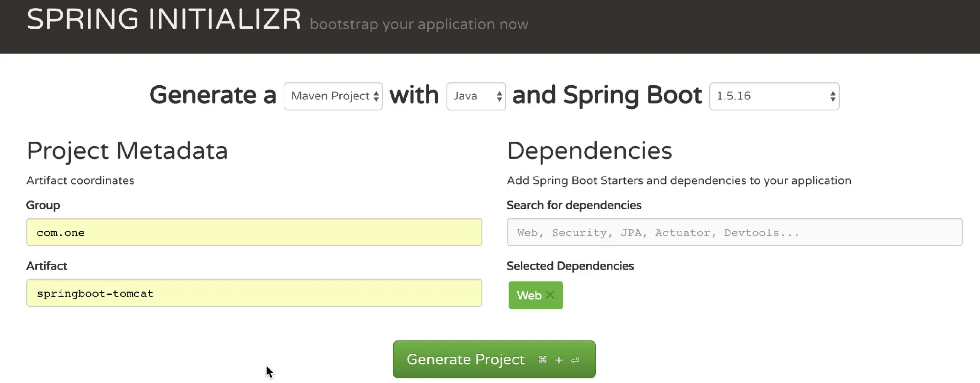Click the Web selected dependency tag label
Image resolution: width=980 pixels, height=383 pixels.
(529, 295)
